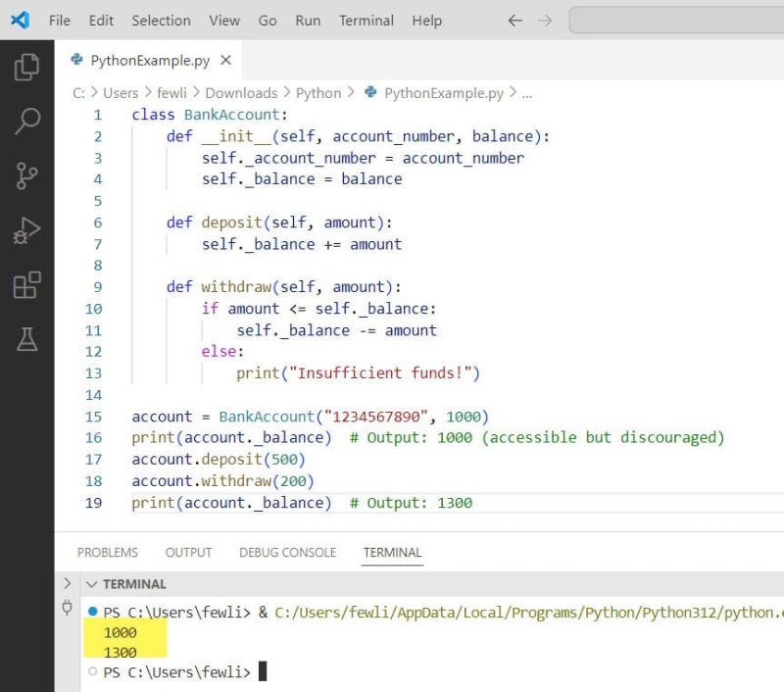Click the fewli breadcrumb link
784x692 pixels.
pos(174,93)
